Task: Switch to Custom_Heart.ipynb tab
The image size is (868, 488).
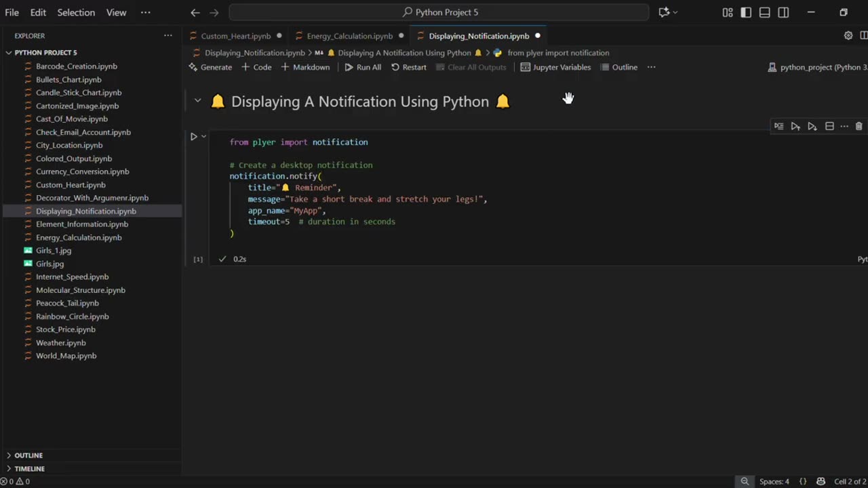Action: coord(235,36)
